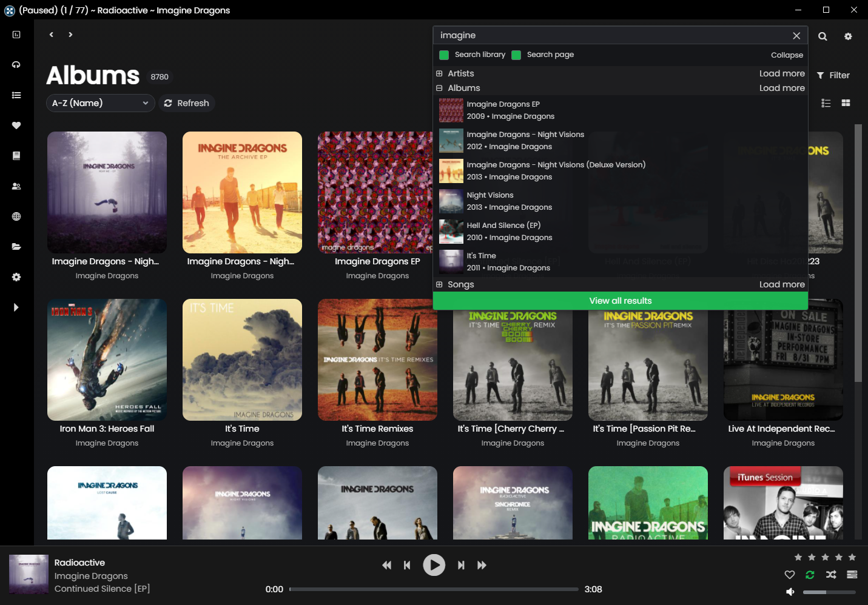Click Load more next to Songs
Viewport: 868px width, 605px height.
782,284
